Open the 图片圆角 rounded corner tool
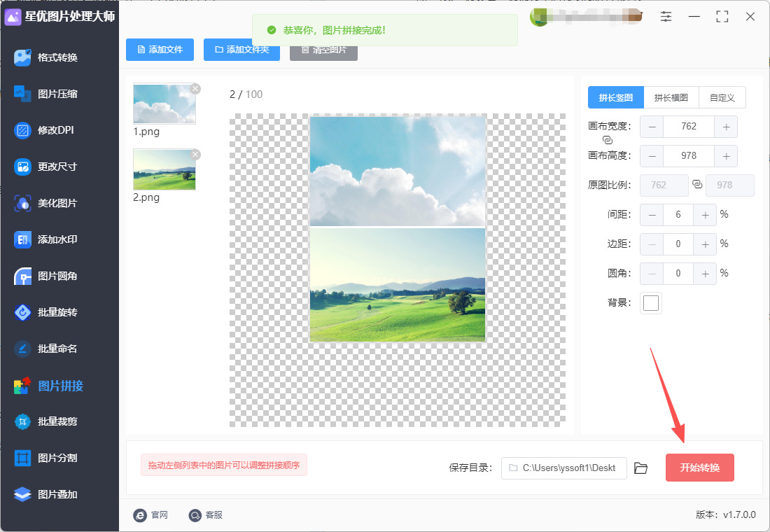The height and width of the screenshot is (532, 770). pyautogui.click(x=47, y=276)
